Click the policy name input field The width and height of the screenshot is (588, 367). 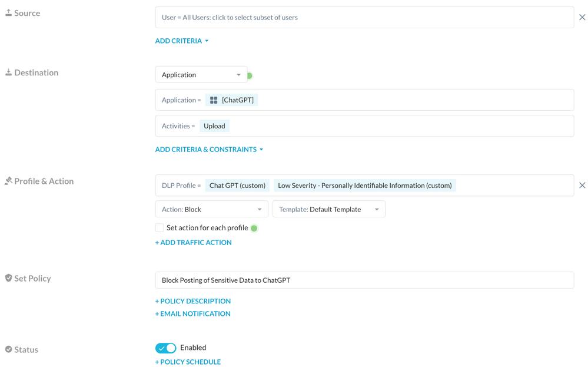(x=364, y=280)
